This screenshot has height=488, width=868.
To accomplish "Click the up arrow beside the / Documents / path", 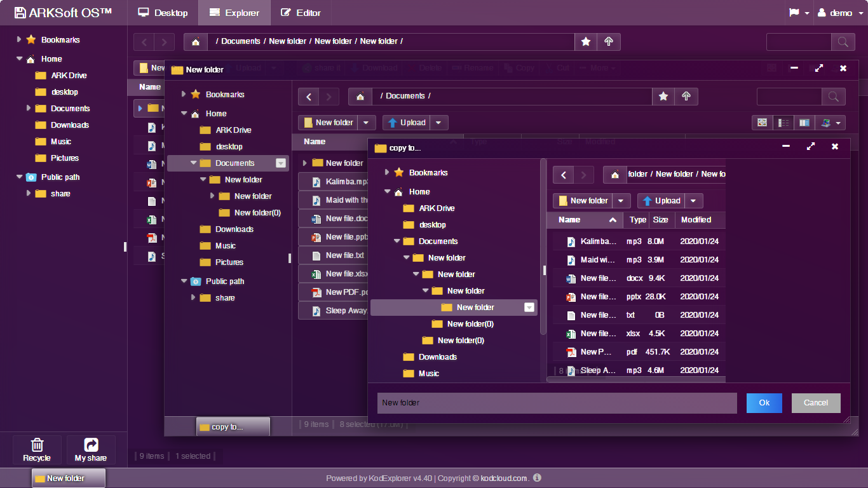I will pyautogui.click(x=686, y=97).
